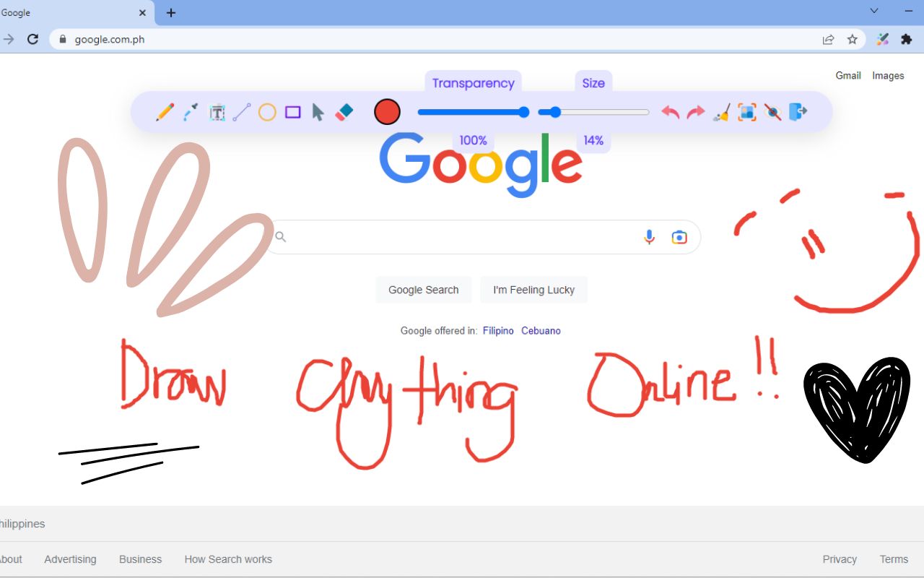Image resolution: width=924 pixels, height=578 pixels.
Task: Undo the last drawing stroke
Action: (x=671, y=112)
